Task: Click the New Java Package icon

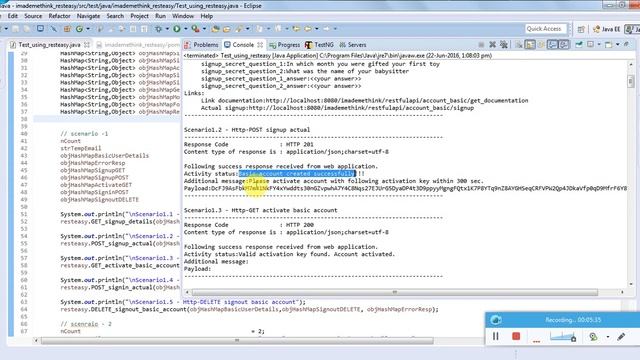Action: tap(67, 29)
